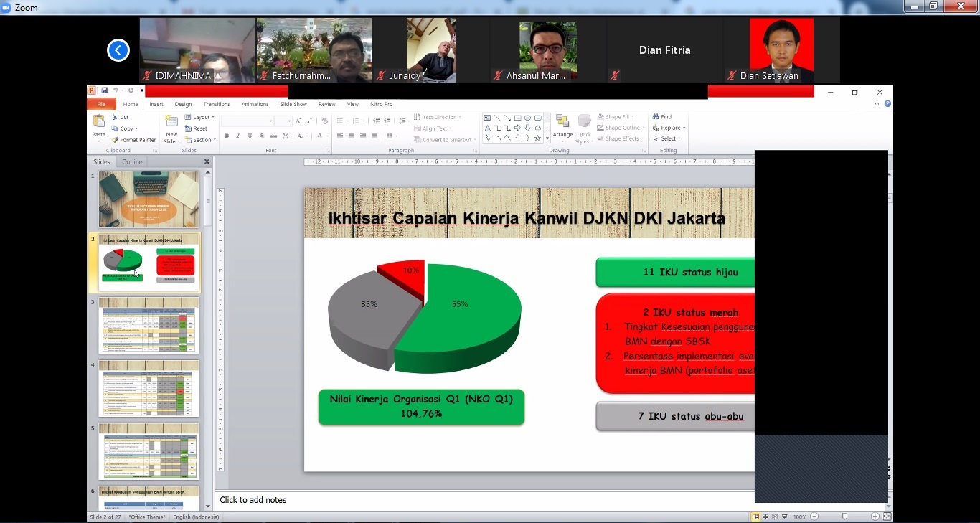The height and width of the screenshot is (523, 980).
Task: Open the Outline pane tab
Action: [x=132, y=162]
